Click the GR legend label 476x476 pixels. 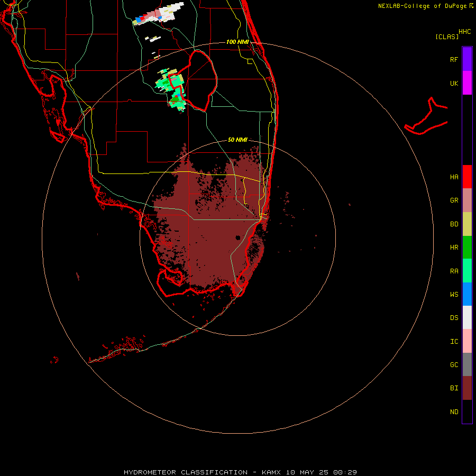tap(454, 200)
